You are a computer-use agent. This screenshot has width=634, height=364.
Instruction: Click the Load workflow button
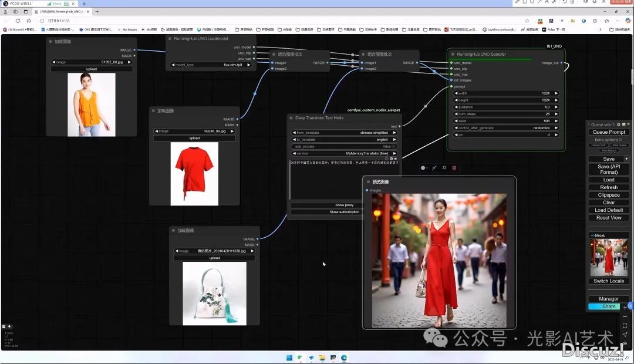coord(609,180)
